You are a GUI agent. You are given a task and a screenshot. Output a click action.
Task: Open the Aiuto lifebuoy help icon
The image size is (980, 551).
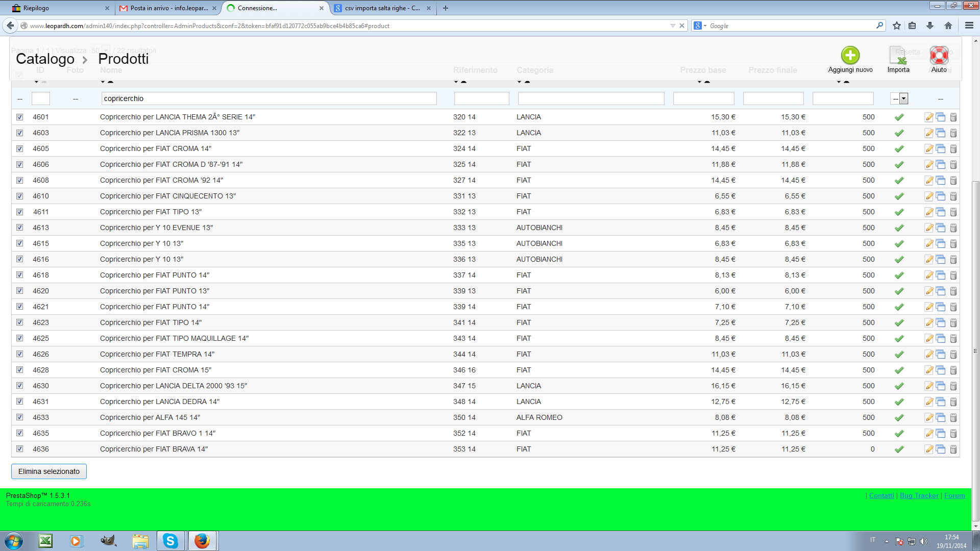[x=939, y=56]
